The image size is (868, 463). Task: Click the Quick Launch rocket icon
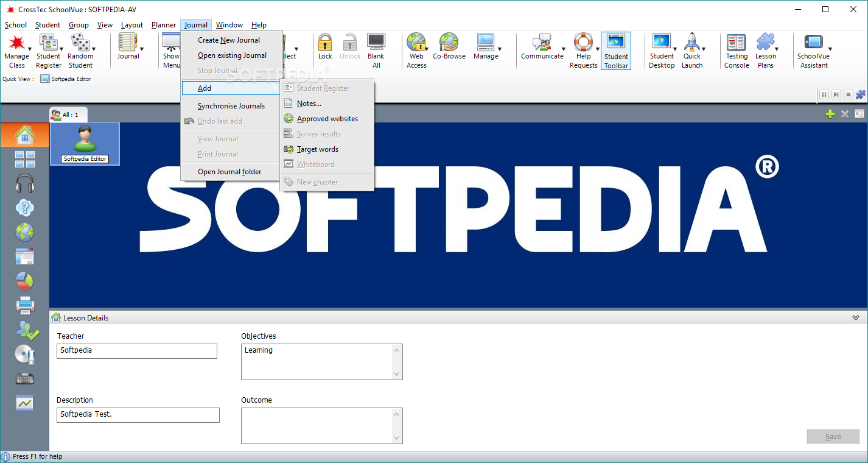point(692,51)
